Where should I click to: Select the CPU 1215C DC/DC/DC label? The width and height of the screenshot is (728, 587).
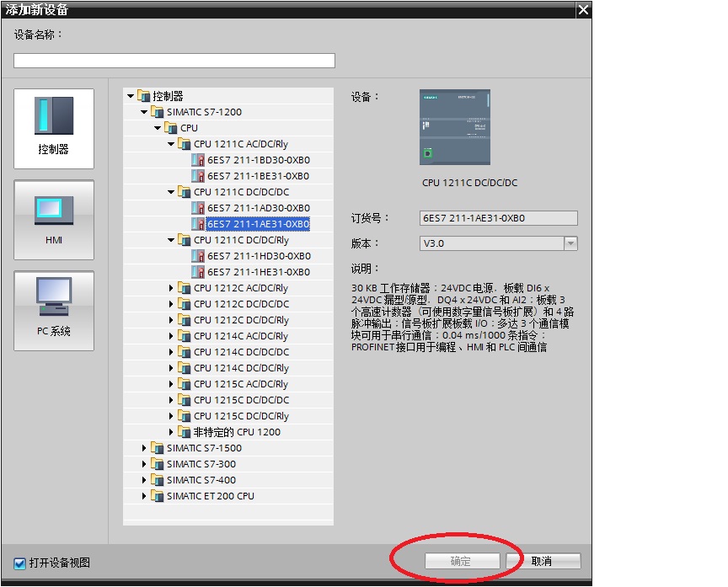tap(242, 400)
